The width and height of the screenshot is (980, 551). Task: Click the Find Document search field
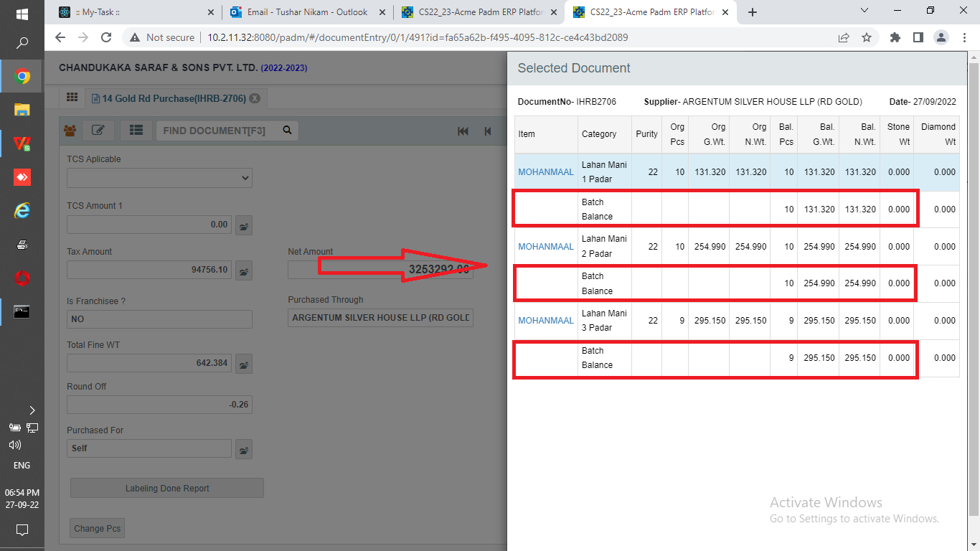point(218,131)
